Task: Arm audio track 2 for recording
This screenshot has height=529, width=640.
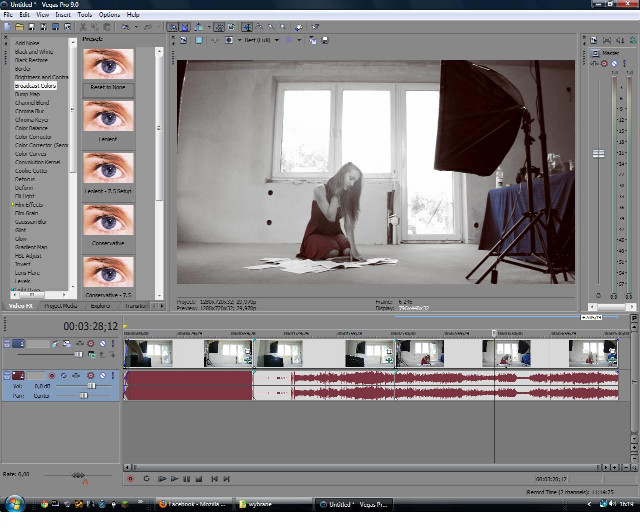Action: (52, 375)
